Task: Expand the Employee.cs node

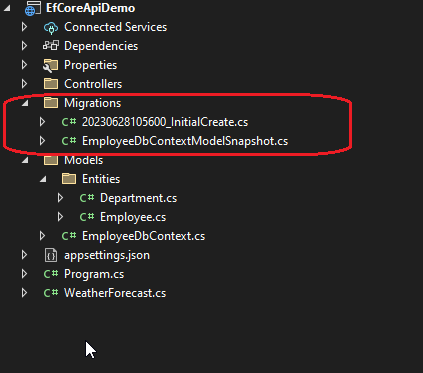Action: [x=60, y=217]
